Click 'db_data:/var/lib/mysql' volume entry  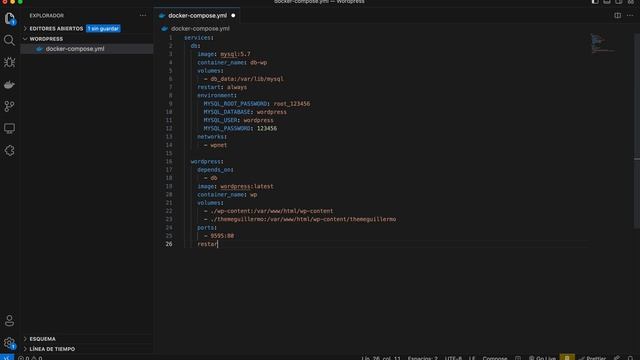coord(247,79)
